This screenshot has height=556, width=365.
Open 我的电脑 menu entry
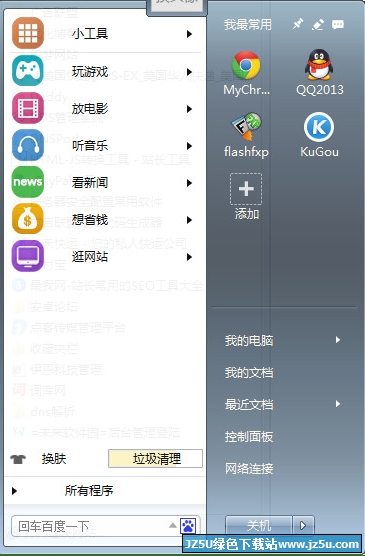[x=249, y=340]
